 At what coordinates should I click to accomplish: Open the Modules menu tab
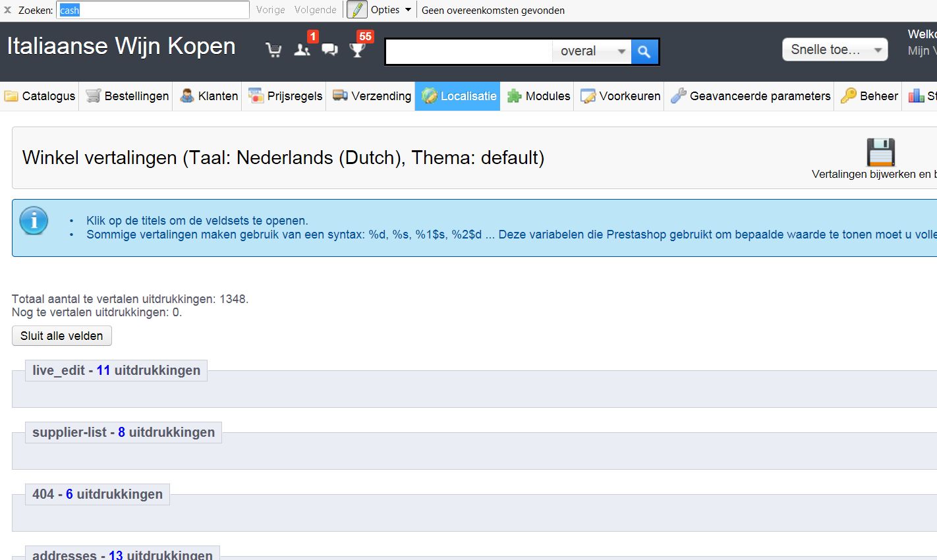coord(538,96)
